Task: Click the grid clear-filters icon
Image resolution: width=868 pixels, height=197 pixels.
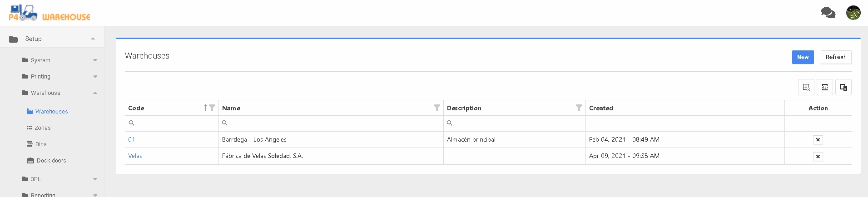Action: click(x=806, y=87)
